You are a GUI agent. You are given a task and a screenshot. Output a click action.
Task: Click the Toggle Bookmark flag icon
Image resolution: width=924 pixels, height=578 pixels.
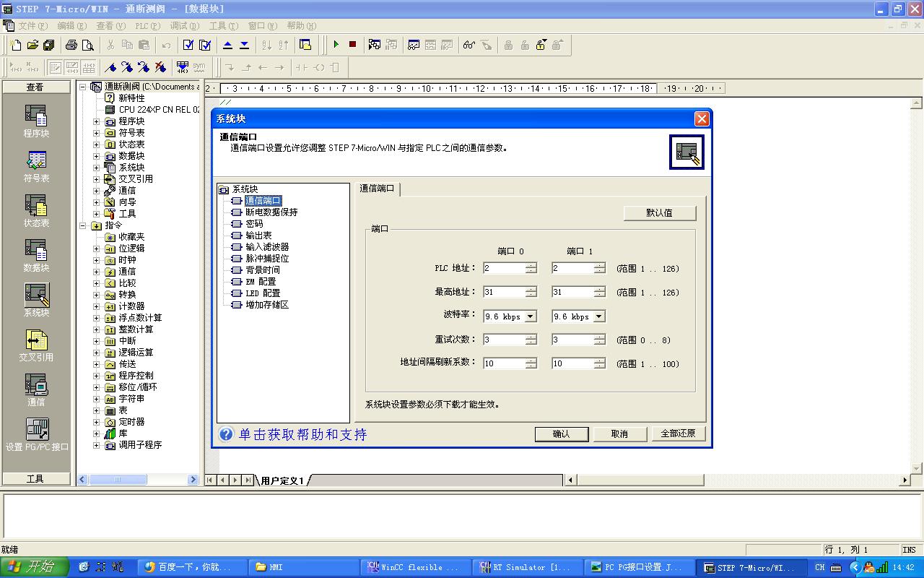click(110, 67)
